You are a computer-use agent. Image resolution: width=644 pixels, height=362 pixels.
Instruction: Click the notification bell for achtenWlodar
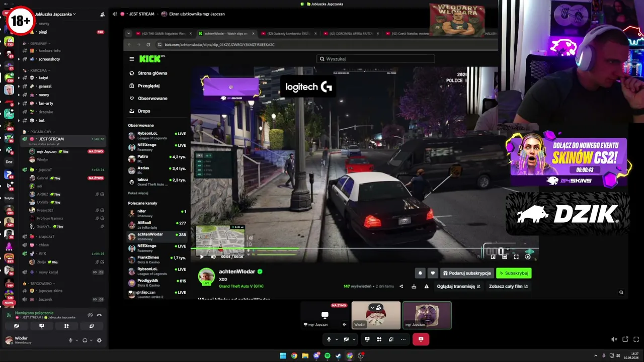coord(420,273)
